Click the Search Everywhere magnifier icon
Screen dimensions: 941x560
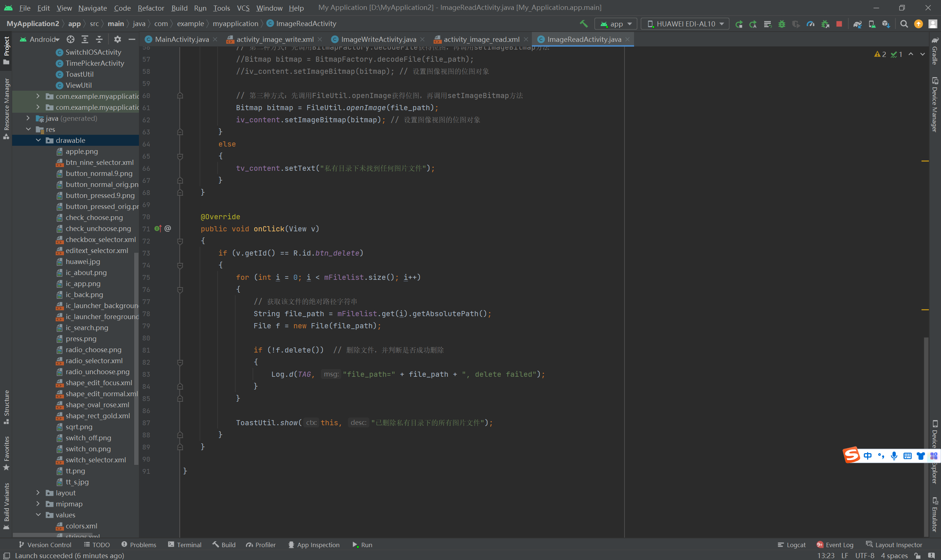(x=904, y=24)
